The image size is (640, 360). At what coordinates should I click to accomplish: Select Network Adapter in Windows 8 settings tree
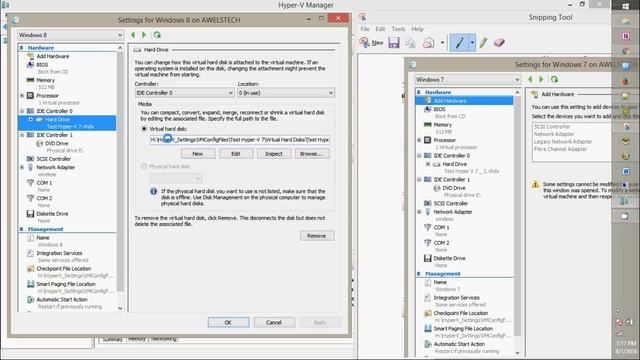pos(56,167)
